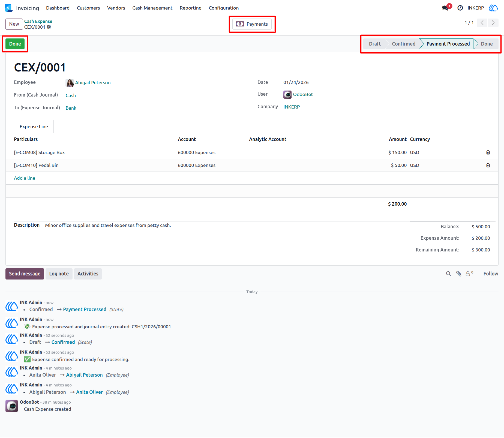Click the green Done button

coord(15,44)
